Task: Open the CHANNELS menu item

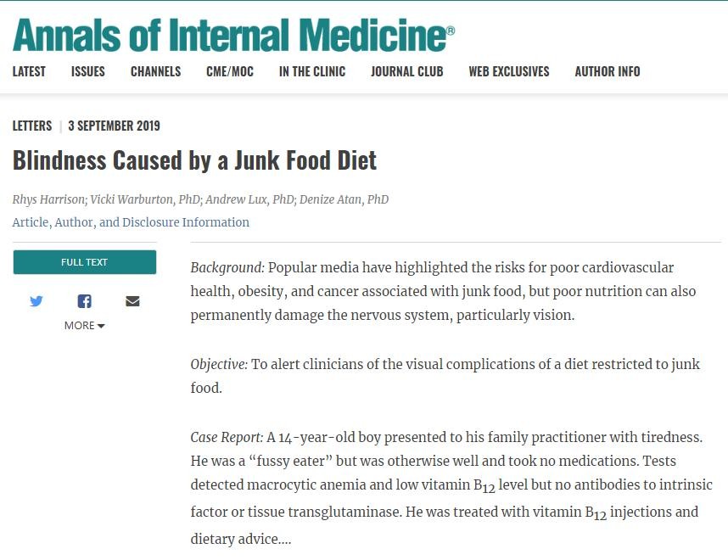Action: pos(155,71)
